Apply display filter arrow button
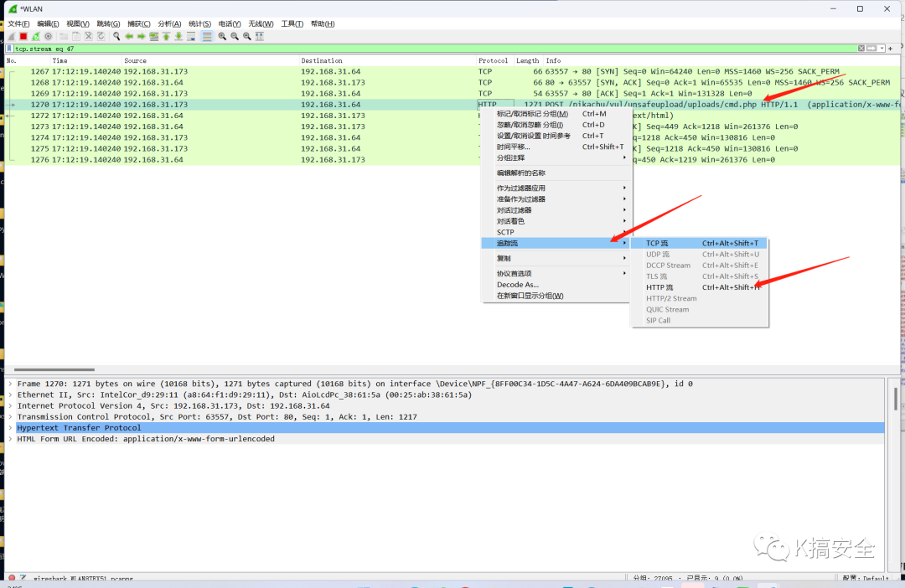 pos(871,49)
